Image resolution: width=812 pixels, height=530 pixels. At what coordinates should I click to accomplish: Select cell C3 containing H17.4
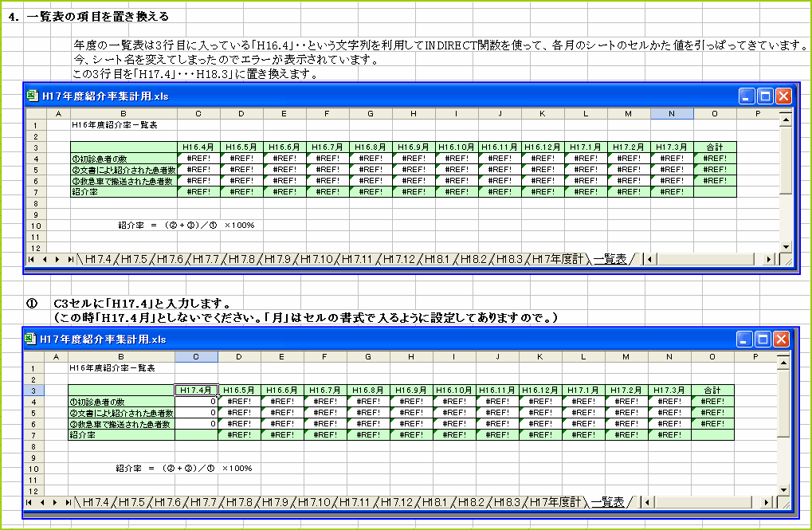click(x=196, y=389)
